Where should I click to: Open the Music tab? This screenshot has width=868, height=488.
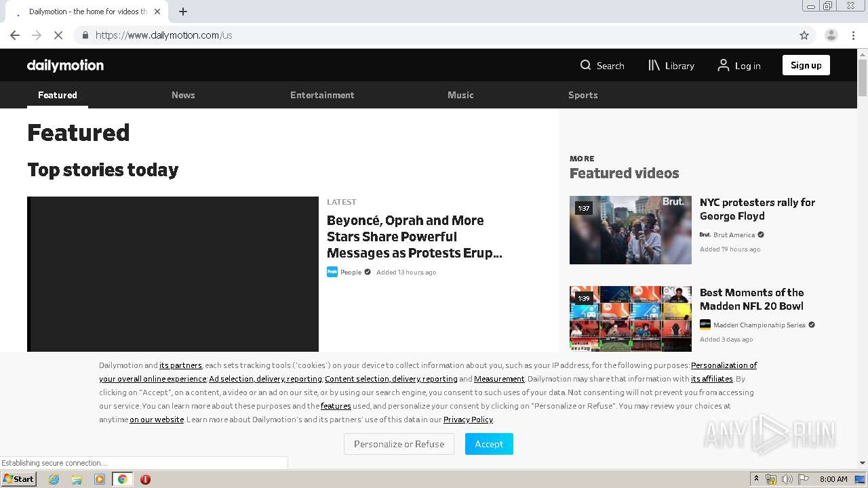tap(460, 95)
